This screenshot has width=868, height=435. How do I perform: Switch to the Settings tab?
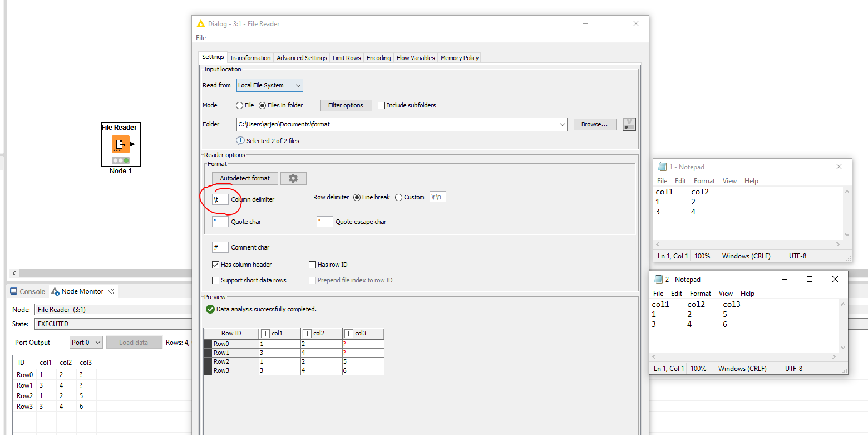pos(213,57)
